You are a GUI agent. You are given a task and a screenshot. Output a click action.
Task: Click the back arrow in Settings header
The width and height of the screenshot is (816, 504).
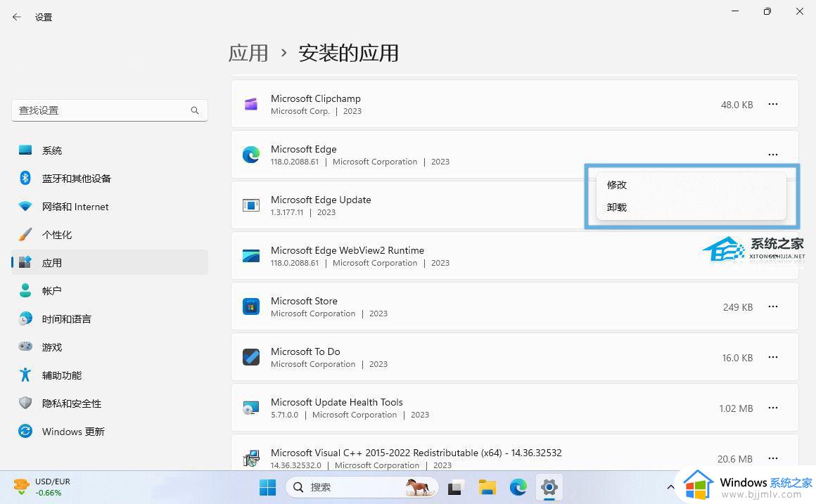(x=17, y=17)
